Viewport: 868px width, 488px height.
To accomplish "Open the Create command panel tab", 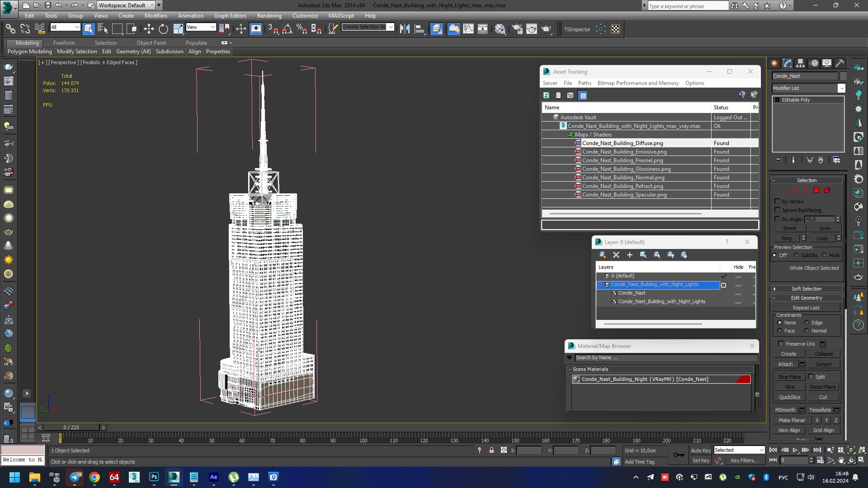I will [774, 63].
